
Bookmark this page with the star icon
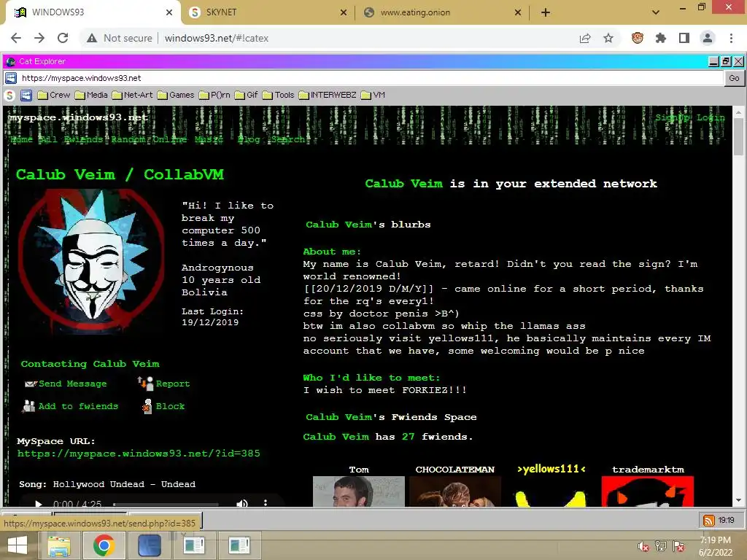tap(608, 38)
